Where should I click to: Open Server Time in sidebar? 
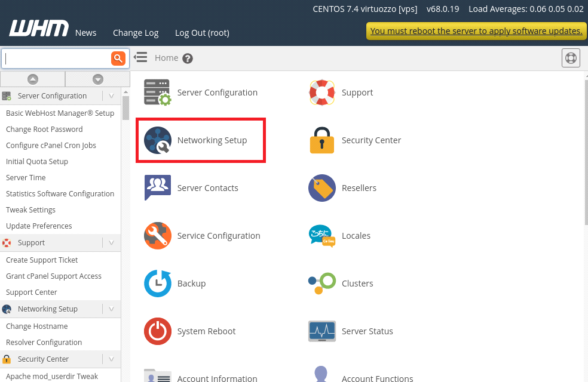click(x=26, y=177)
